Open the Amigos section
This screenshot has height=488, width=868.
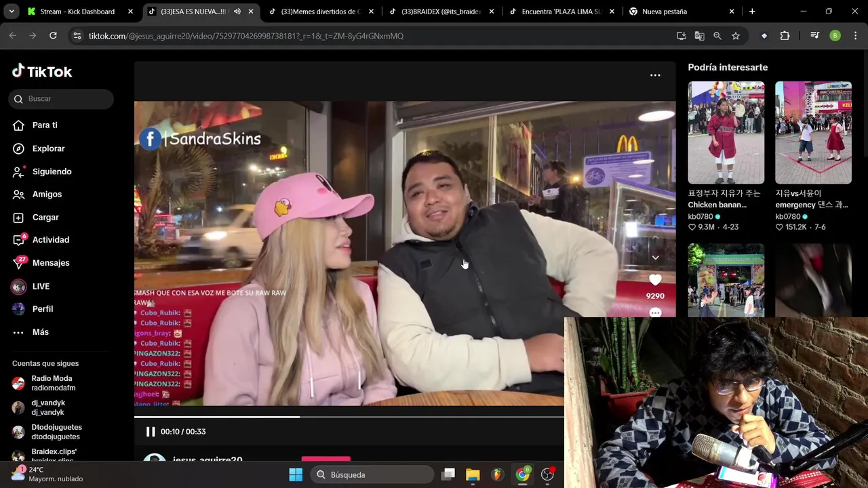click(47, 195)
